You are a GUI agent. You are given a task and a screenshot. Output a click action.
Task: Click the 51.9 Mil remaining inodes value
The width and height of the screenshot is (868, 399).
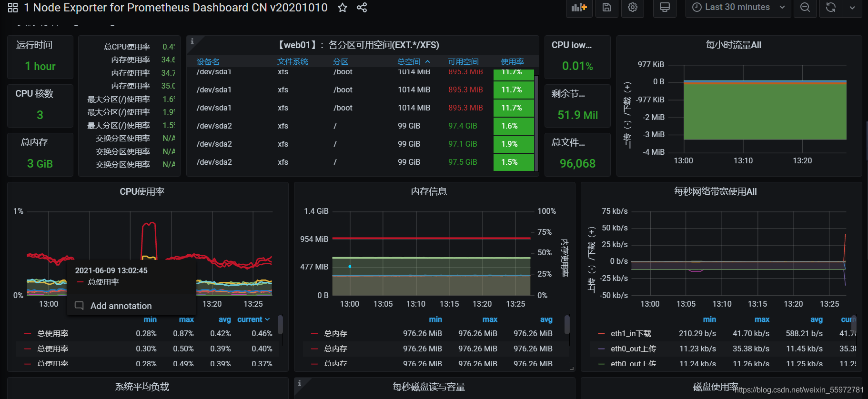point(577,115)
